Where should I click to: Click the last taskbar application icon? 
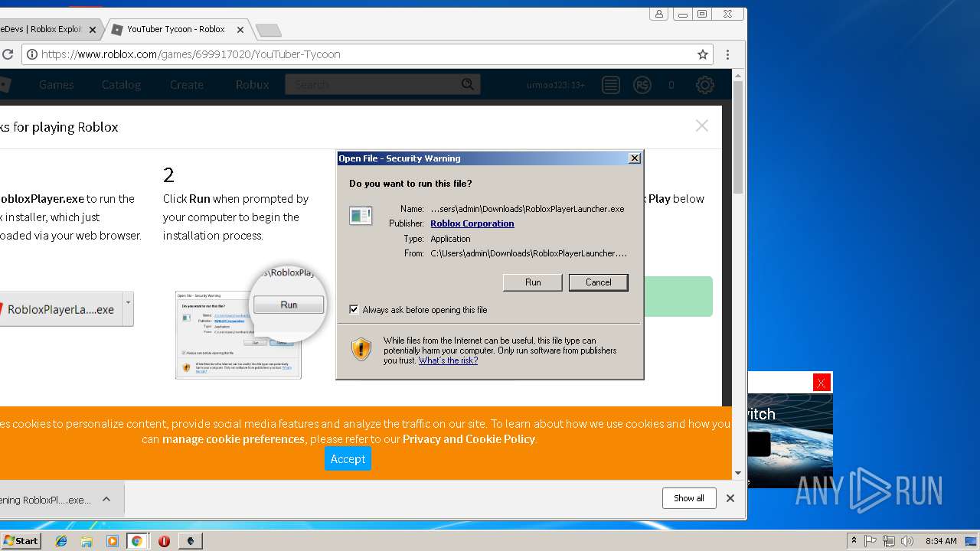(191, 541)
